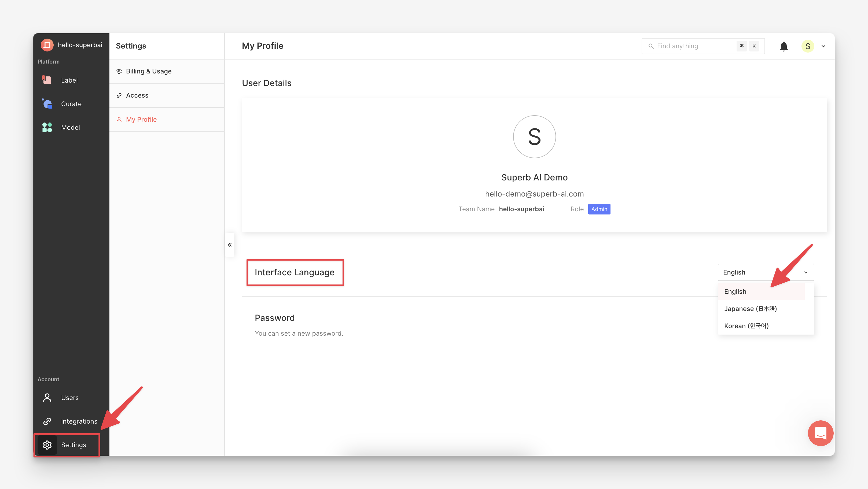The width and height of the screenshot is (868, 489).
Task: Collapse the settings side panel
Action: pos(229,245)
